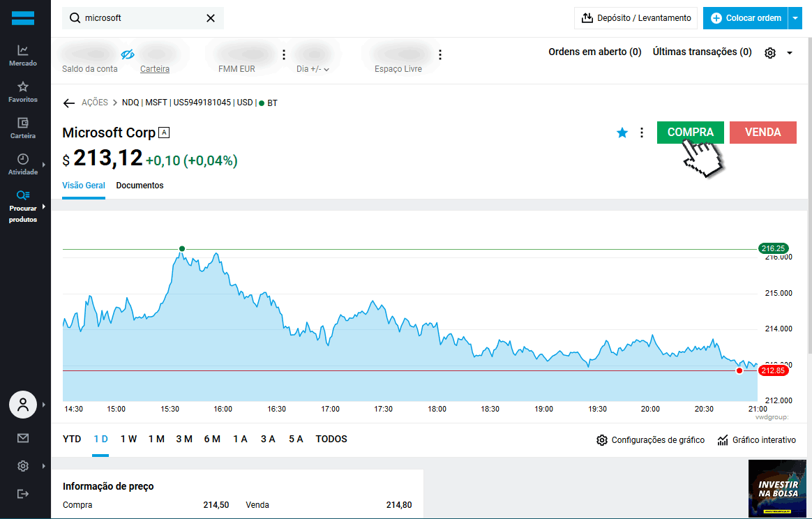Go back with the left arrow
This screenshot has height=519, width=812.
(69, 103)
